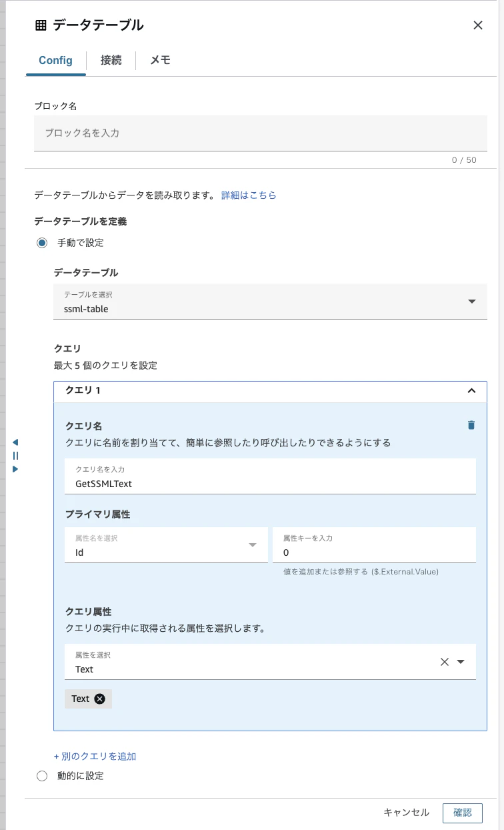Image resolution: width=504 pixels, height=830 pixels.
Task: Open the テーブルを選択 ssml-table dropdown
Action: [x=270, y=302]
